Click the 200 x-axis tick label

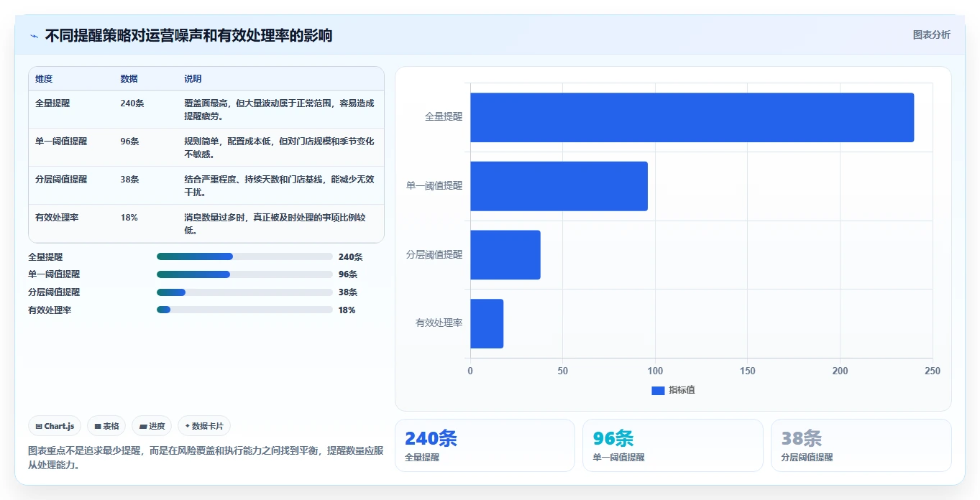840,371
